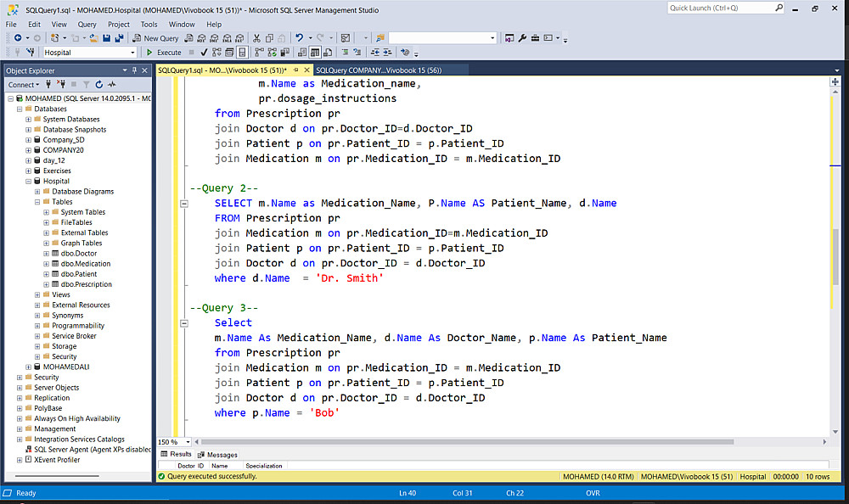The image size is (849, 504).
Task: Click Specify Values for Template Parameters icon
Action: coord(405,53)
